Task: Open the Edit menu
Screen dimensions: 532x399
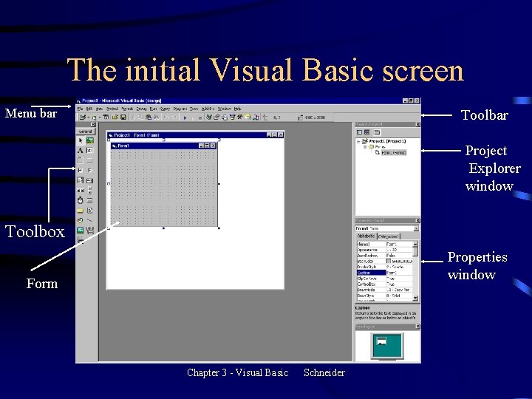Action: point(89,109)
